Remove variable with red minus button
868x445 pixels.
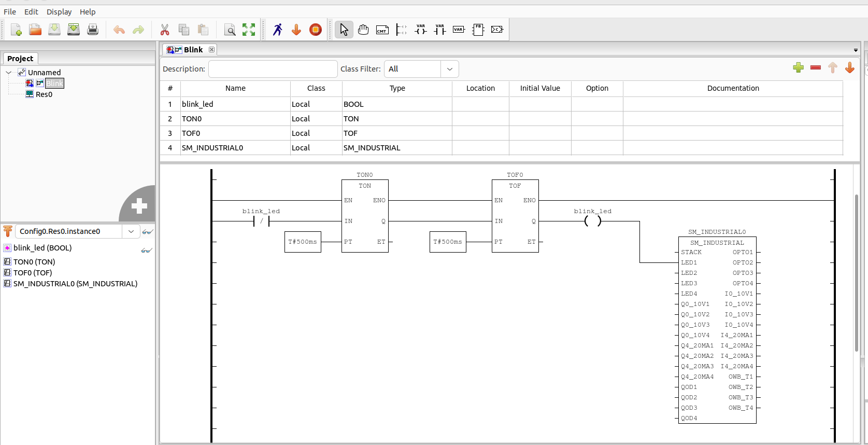point(816,67)
